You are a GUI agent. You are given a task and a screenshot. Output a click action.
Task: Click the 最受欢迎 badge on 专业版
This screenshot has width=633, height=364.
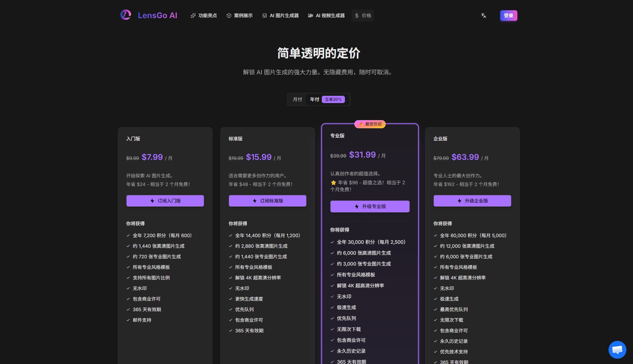[370, 124]
